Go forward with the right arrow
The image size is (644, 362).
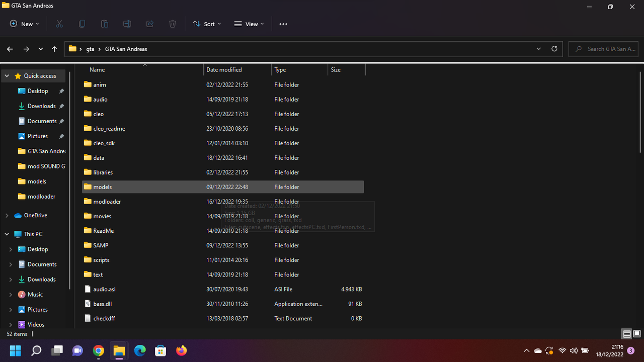[x=26, y=49]
